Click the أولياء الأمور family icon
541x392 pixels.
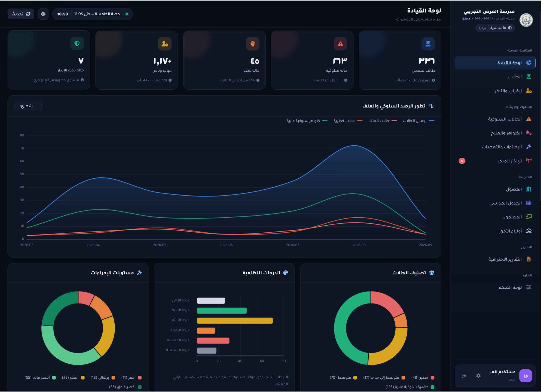[x=528, y=231]
